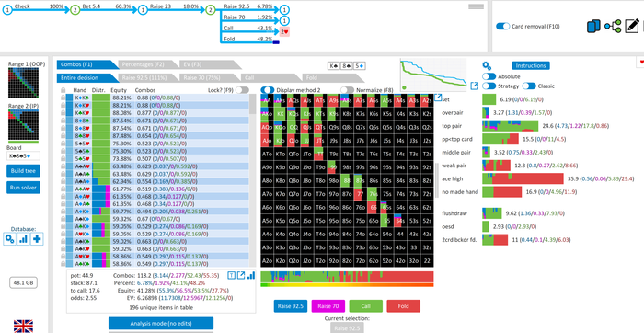644x333 pixels.
Task: Click tree node 2 before Bet 5.4
Action: point(75,10)
